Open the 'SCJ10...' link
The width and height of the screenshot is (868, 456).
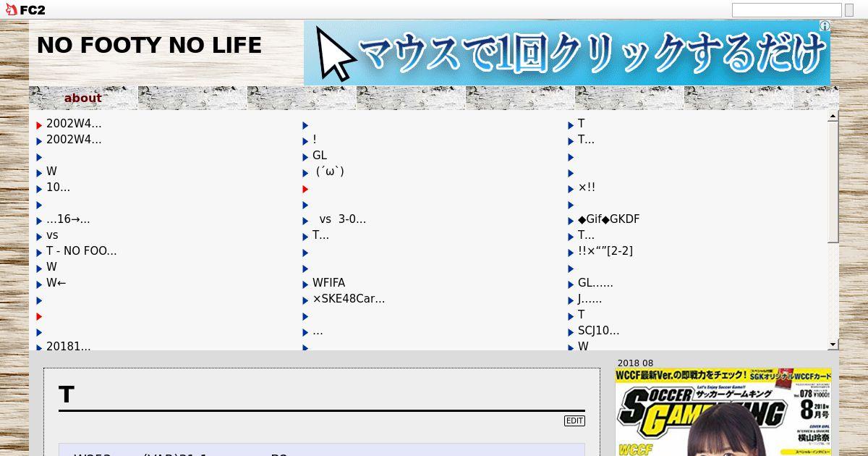point(598,330)
